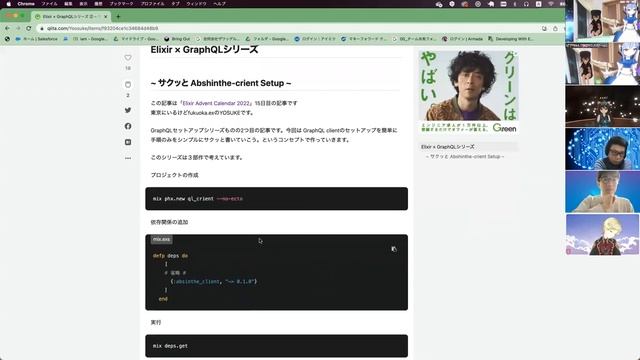
Task: Open the Developing With E... bookmark
Action: [511, 39]
